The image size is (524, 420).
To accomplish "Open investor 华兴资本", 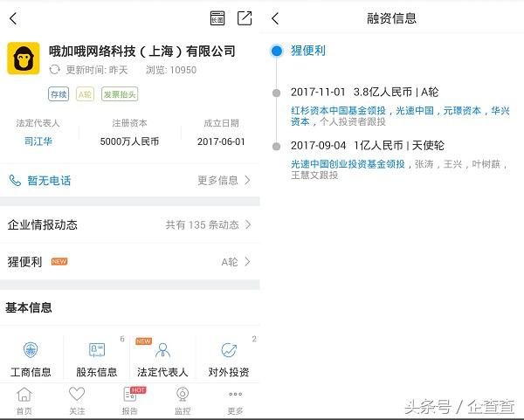I will 500,111.
